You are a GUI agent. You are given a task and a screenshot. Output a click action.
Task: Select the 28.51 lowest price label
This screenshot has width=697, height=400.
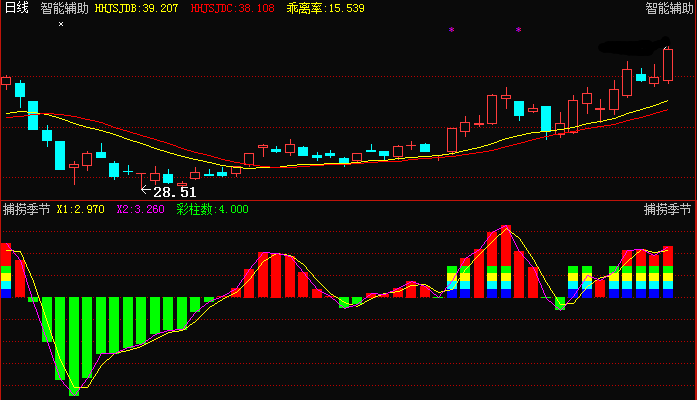pyautogui.click(x=175, y=192)
